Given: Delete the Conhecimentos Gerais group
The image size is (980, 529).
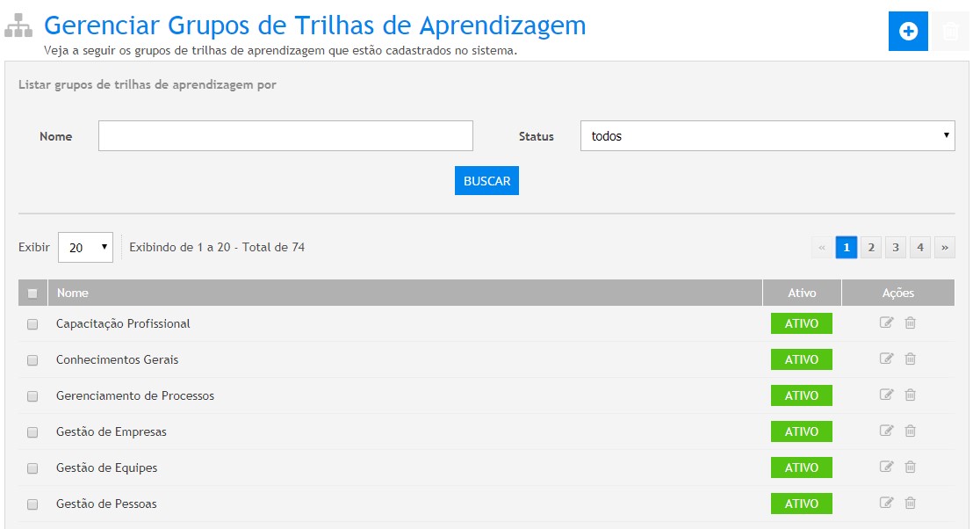Looking at the screenshot, I should pos(910,359).
